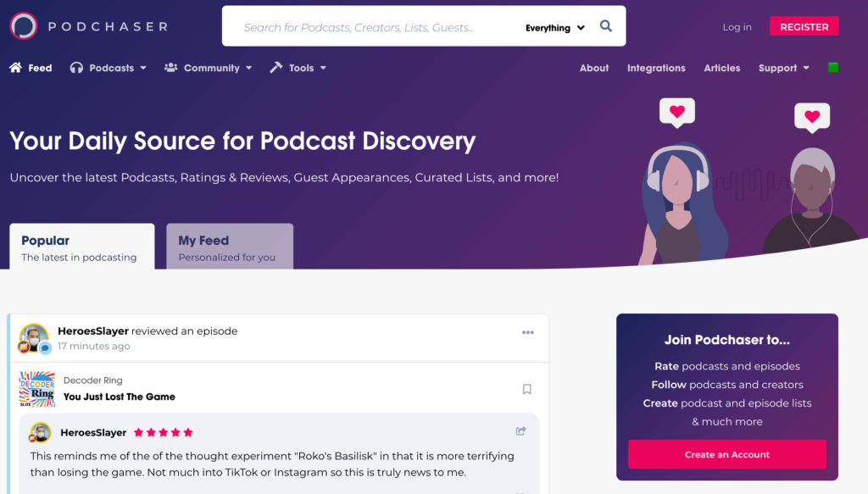Click the Podchaser logo icon
Viewport: 868px width, 494px height.
click(x=23, y=26)
